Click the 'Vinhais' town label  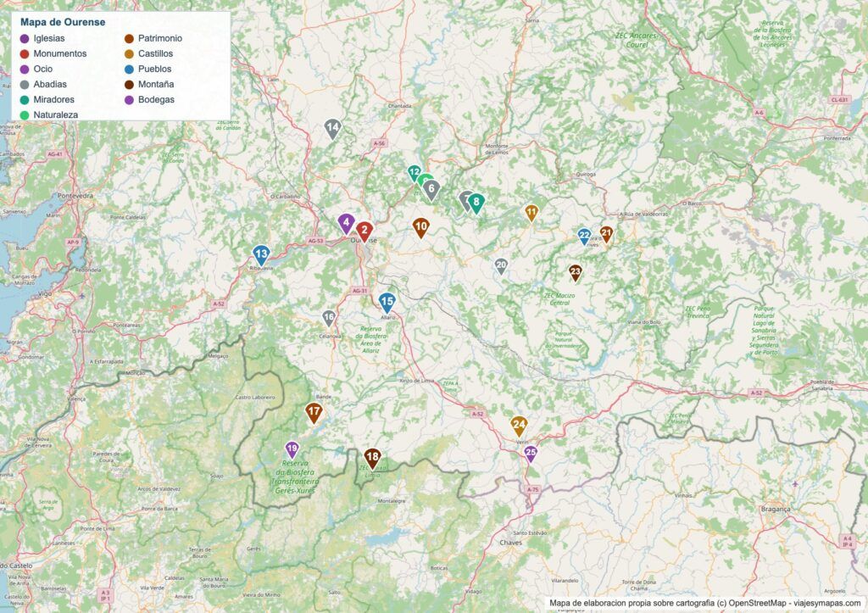[683, 496]
